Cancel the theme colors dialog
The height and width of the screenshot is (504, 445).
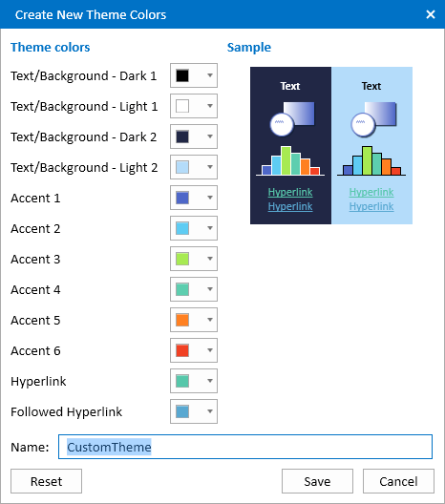coord(398,481)
